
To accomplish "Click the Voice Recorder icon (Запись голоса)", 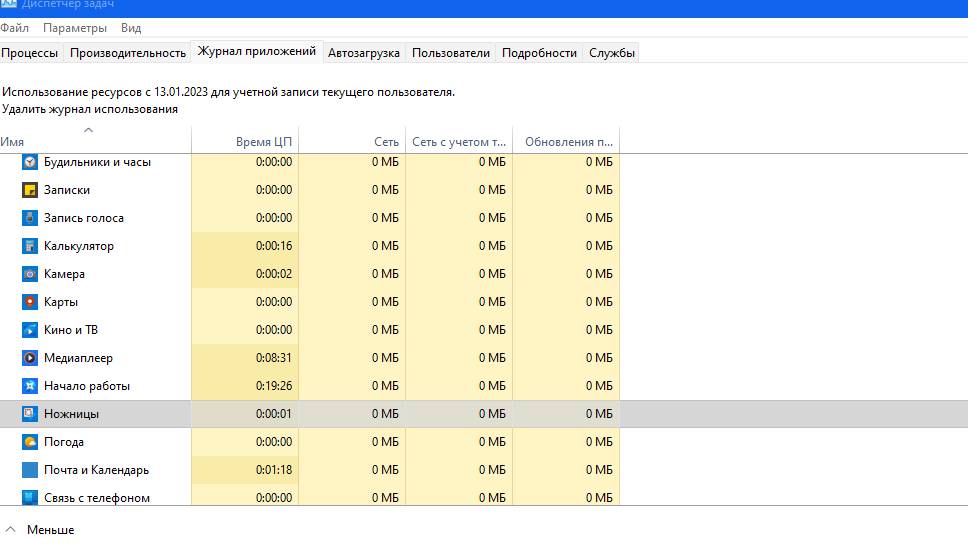I will coord(30,218).
